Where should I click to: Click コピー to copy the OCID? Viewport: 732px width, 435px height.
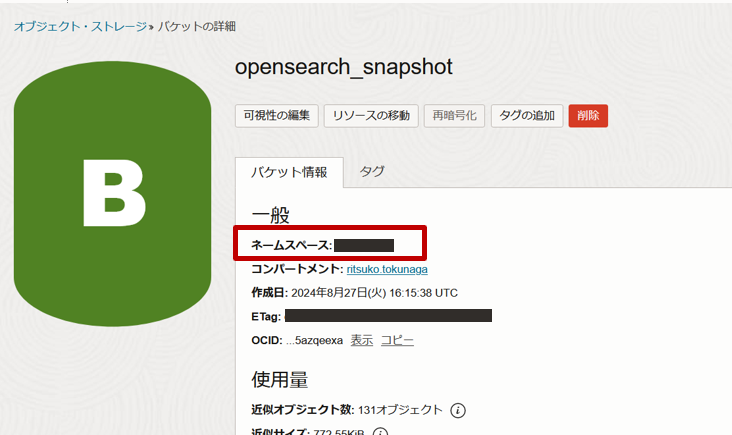(x=397, y=340)
